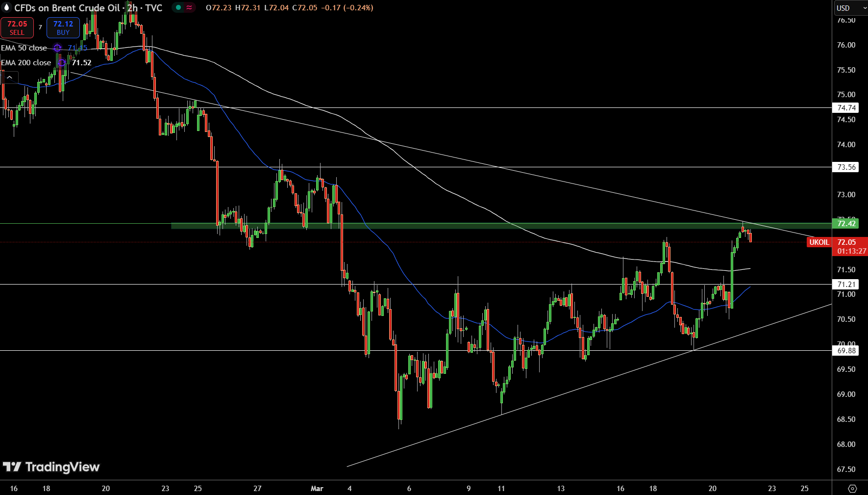Click the EMA 200 refresh status icon
The image size is (868, 495).
[62, 62]
